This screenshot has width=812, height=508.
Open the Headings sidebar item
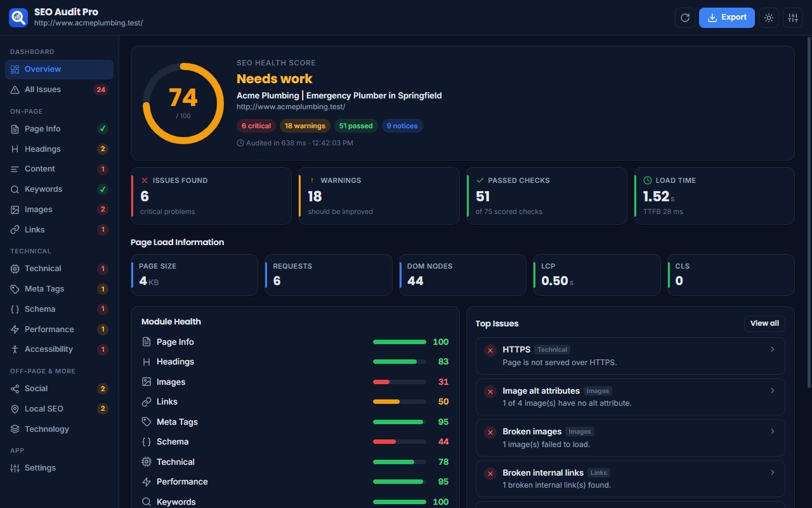pyautogui.click(x=59, y=149)
